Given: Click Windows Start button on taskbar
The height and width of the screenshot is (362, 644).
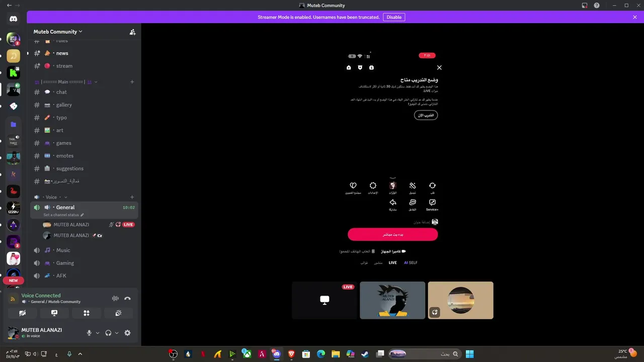Looking at the screenshot, I should coord(469,354).
